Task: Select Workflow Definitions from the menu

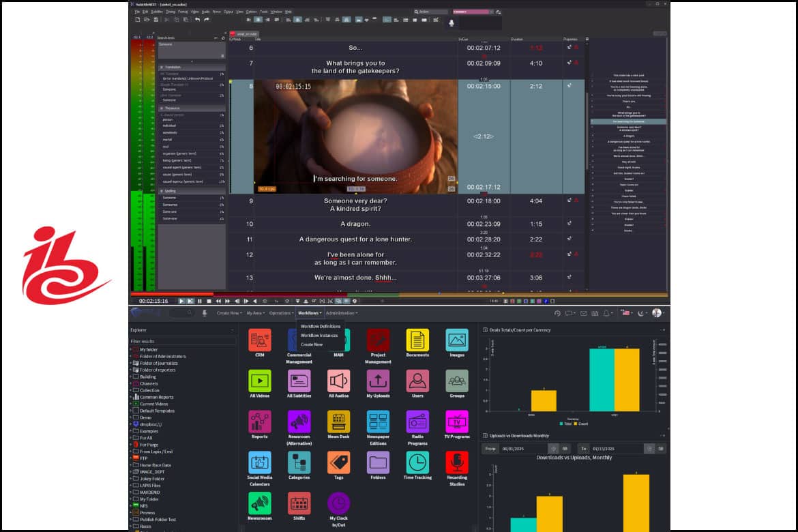Action: [321, 326]
